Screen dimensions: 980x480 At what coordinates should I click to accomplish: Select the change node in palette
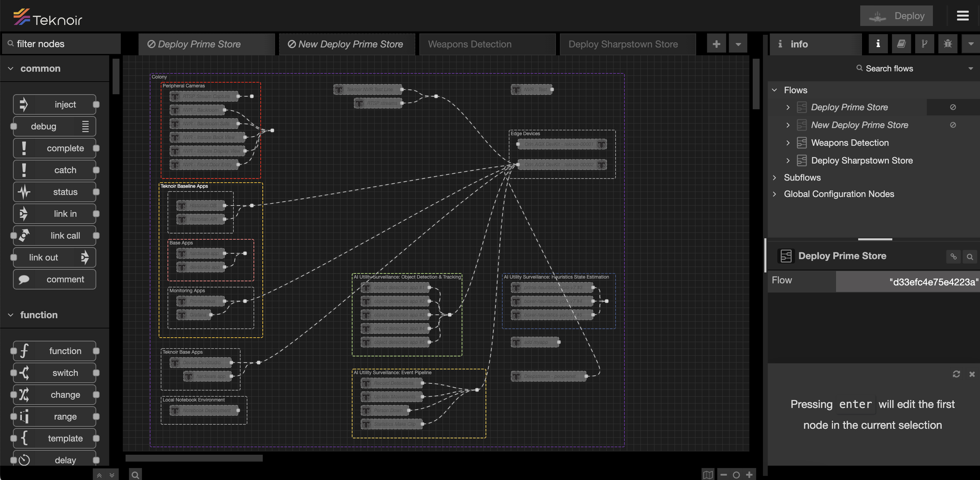tap(54, 395)
